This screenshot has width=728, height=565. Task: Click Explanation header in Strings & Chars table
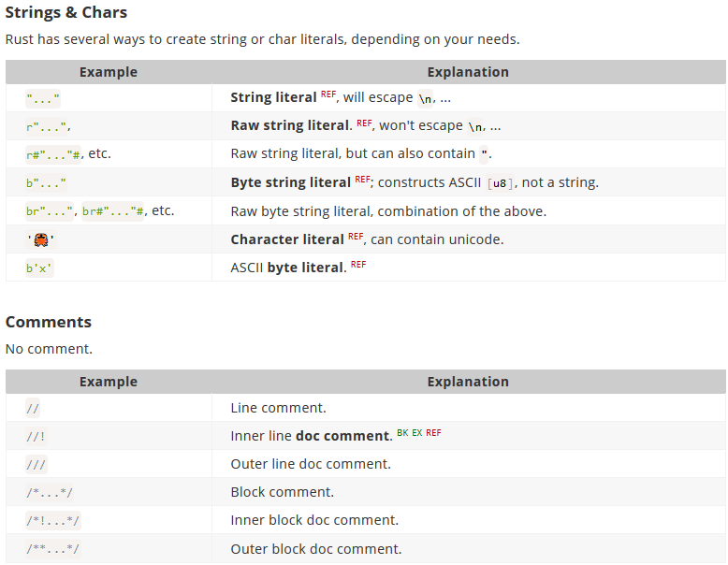coord(468,72)
